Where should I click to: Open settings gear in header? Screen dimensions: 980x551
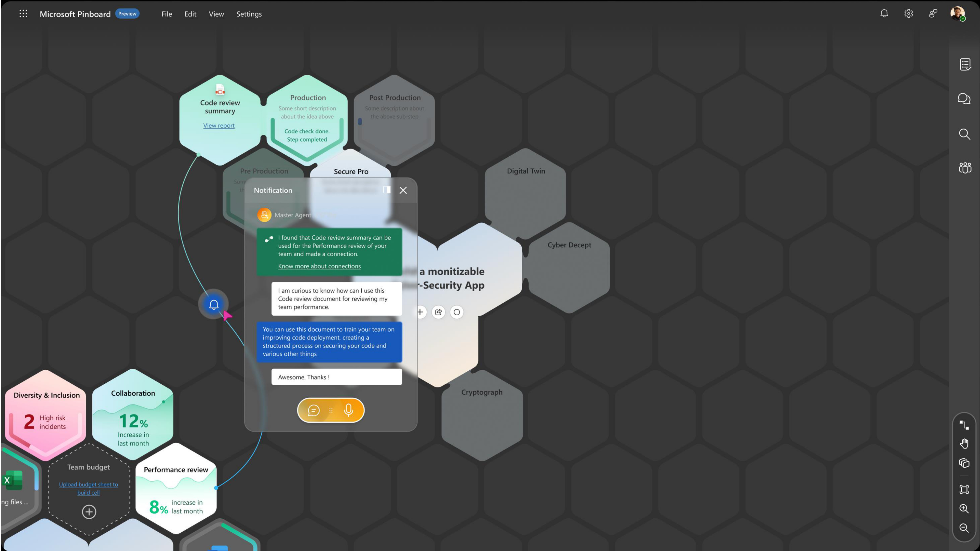pos(909,14)
